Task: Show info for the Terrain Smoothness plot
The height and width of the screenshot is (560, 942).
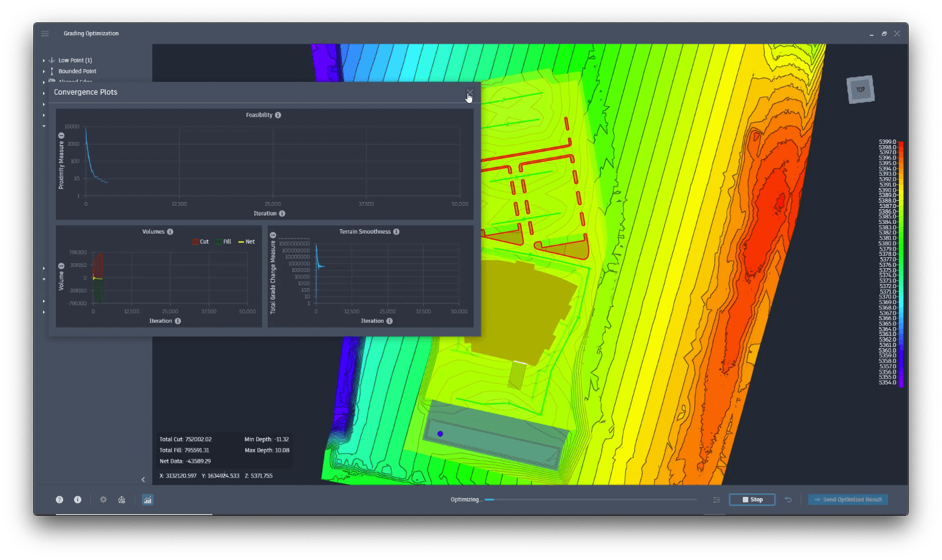Action: tap(396, 232)
